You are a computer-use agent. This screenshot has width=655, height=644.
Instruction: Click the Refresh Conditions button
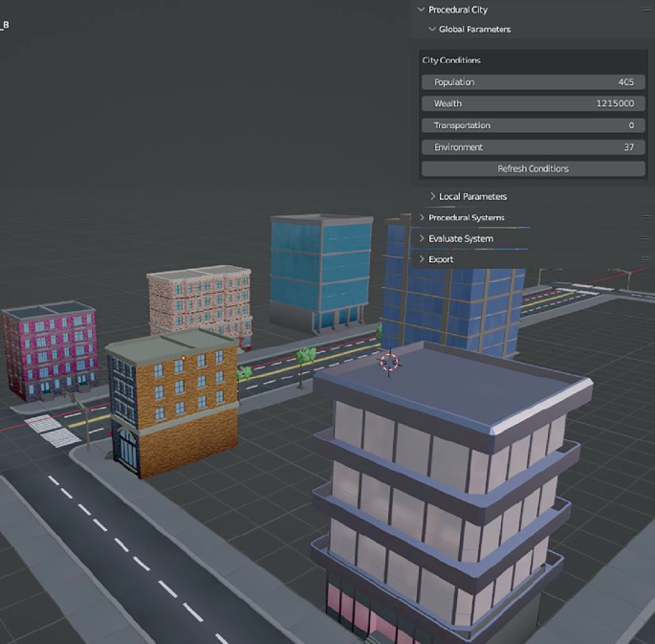click(x=533, y=168)
